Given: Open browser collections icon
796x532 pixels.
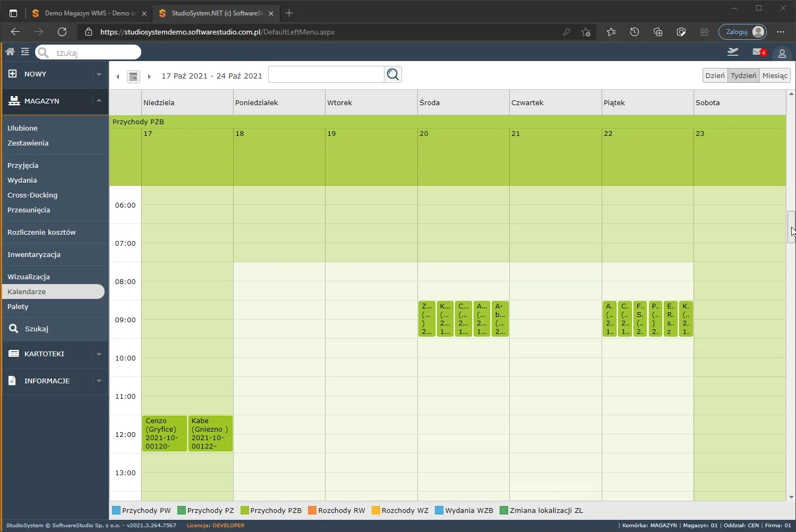Looking at the screenshot, I should click(x=658, y=32).
